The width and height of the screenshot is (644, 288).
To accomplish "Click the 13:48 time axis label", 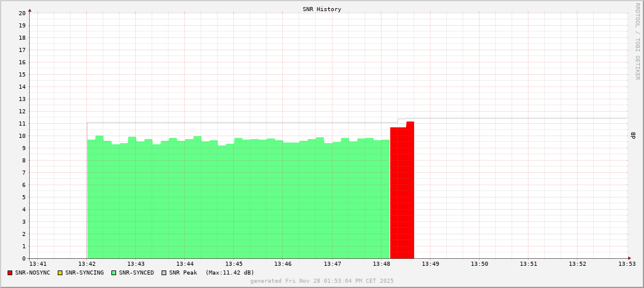I will pyautogui.click(x=381, y=264).
